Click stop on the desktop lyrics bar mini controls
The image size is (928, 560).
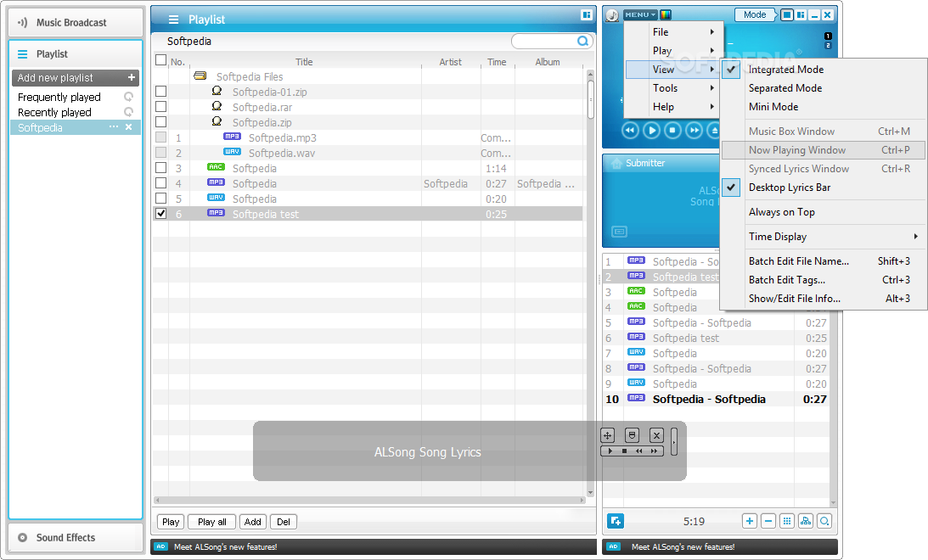coord(624,451)
